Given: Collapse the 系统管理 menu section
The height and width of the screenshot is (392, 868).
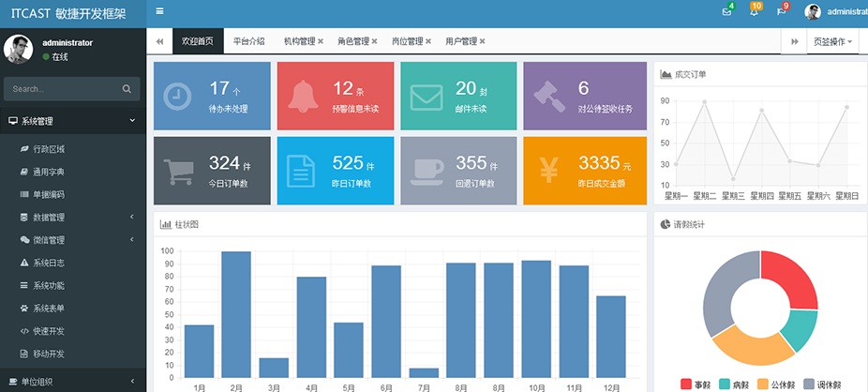Looking at the screenshot, I should click(x=73, y=121).
